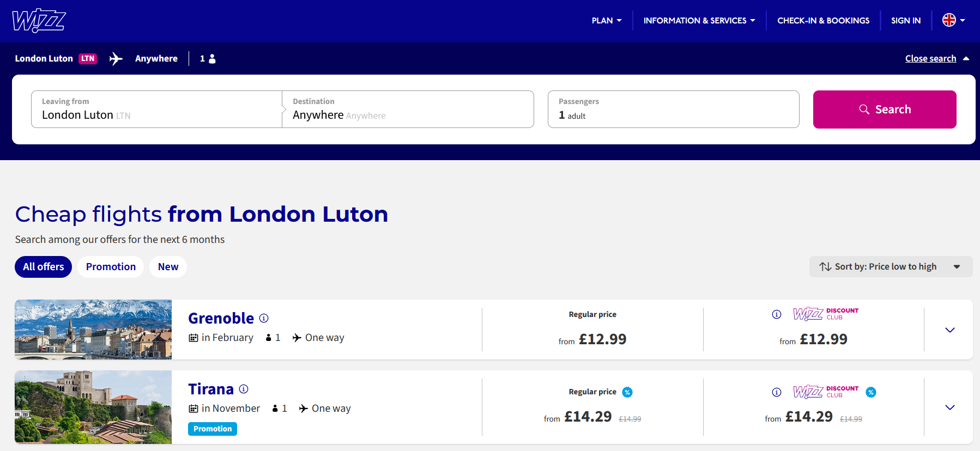
Task: Click the promotion percentage badge on Tirana price
Action: point(628,392)
